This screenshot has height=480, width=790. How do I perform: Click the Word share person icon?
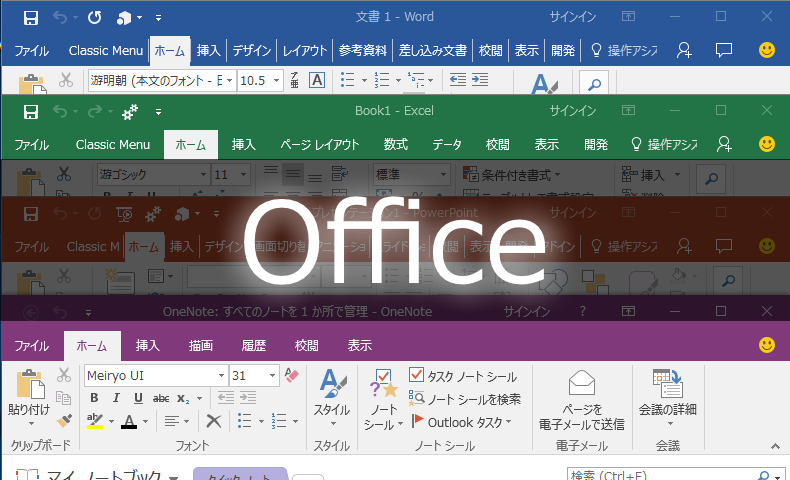coord(684,50)
